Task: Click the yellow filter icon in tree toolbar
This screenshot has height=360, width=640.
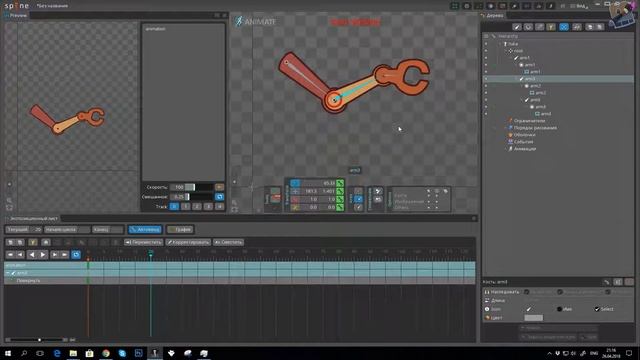Action: [x=551, y=27]
